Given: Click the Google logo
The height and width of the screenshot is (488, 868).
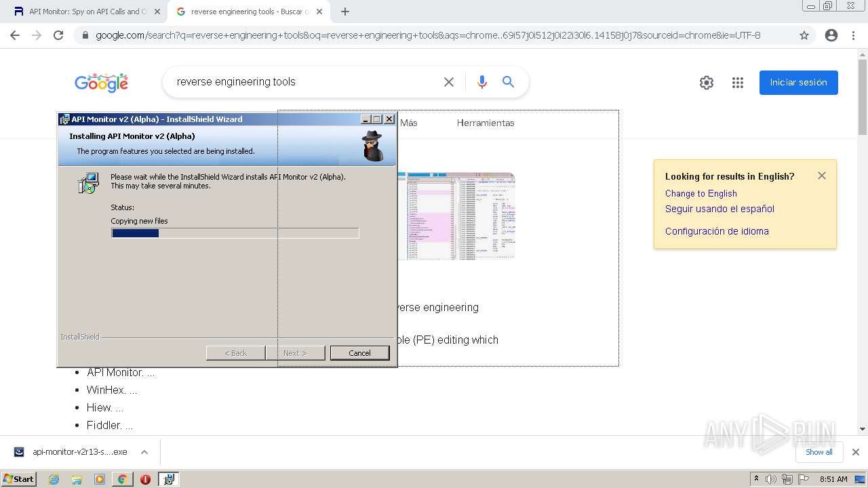Looking at the screenshot, I should (x=101, y=83).
